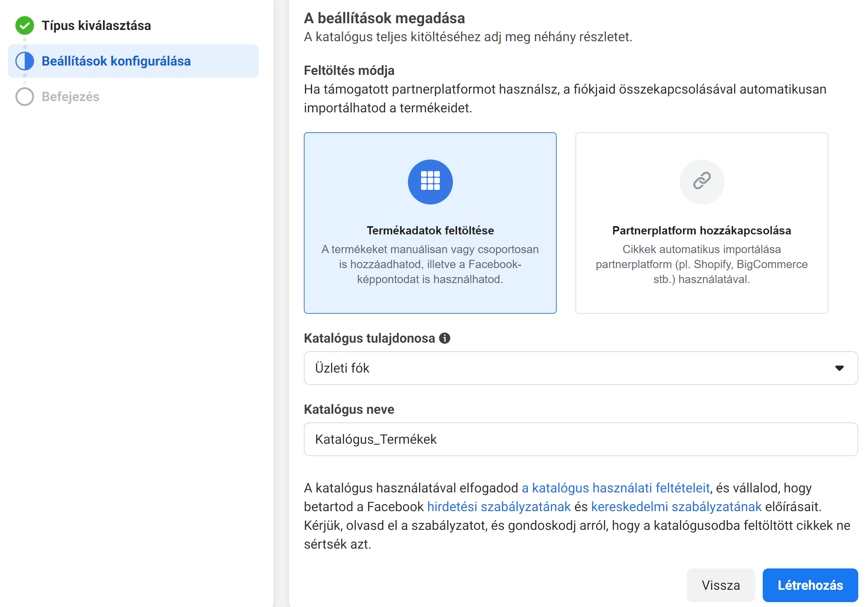Open the Üzleti fók owner dropdown
Viewport: 868px width, 607px height.
581,368
